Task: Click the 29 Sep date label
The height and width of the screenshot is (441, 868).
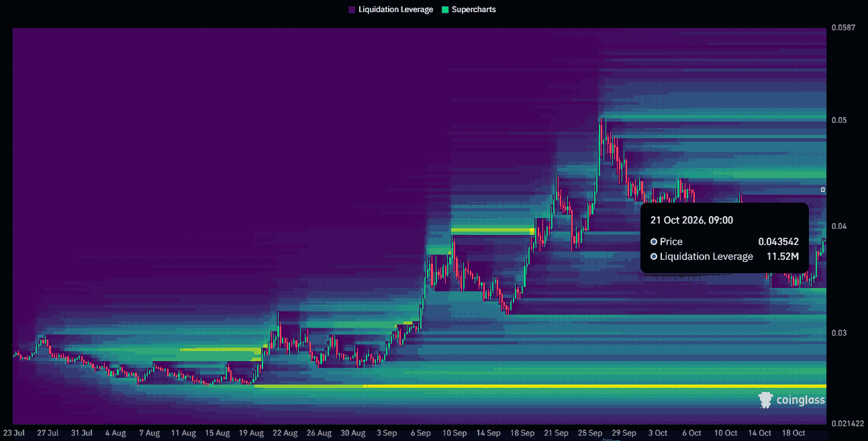Action: coord(624,433)
